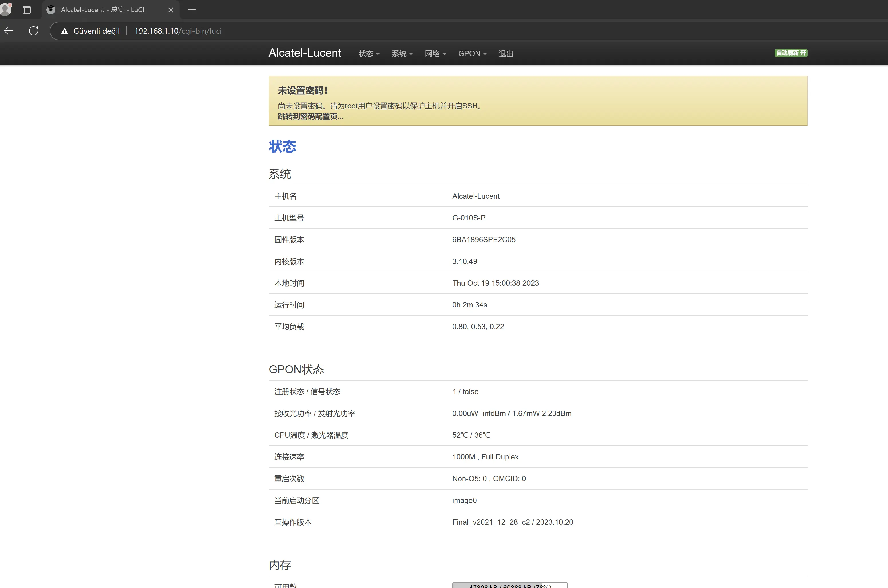The width and height of the screenshot is (888, 588).
Task: Select load average 0.80, 0.53, 0.22
Action: (478, 327)
